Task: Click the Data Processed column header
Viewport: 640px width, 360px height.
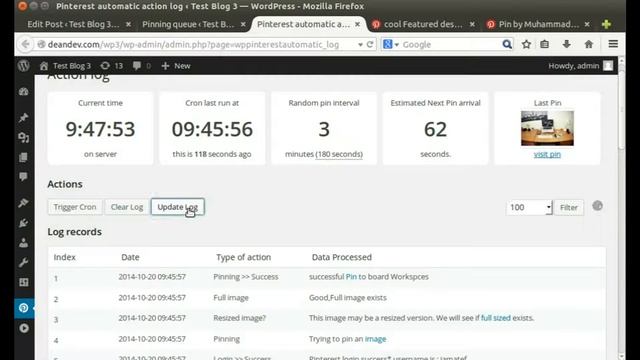Action: click(342, 257)
